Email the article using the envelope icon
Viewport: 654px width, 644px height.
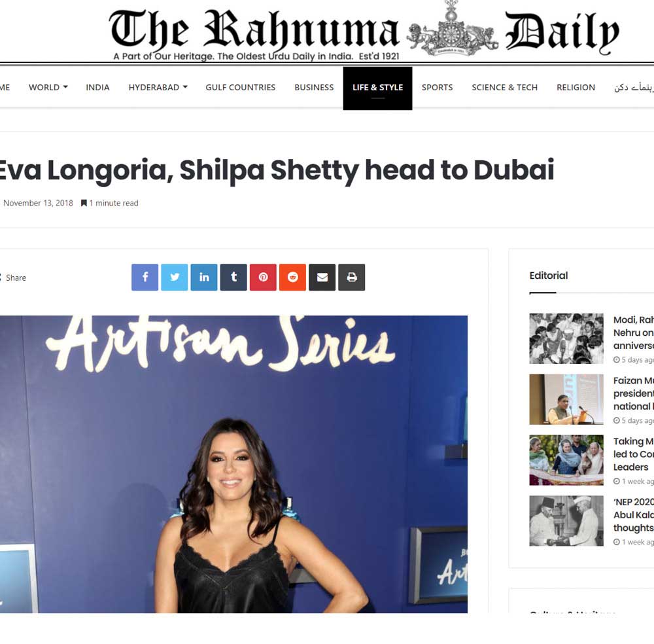pos(322,277)
